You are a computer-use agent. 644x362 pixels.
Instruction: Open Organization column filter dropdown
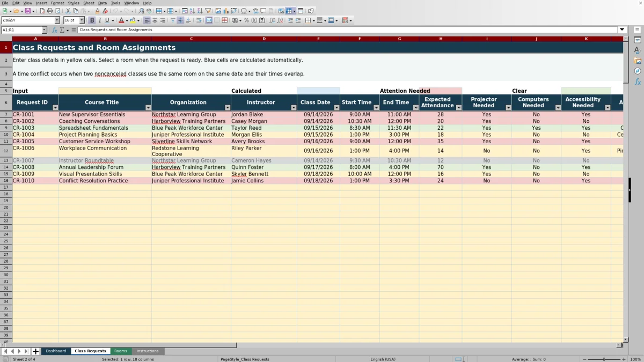tap(228, 108)
